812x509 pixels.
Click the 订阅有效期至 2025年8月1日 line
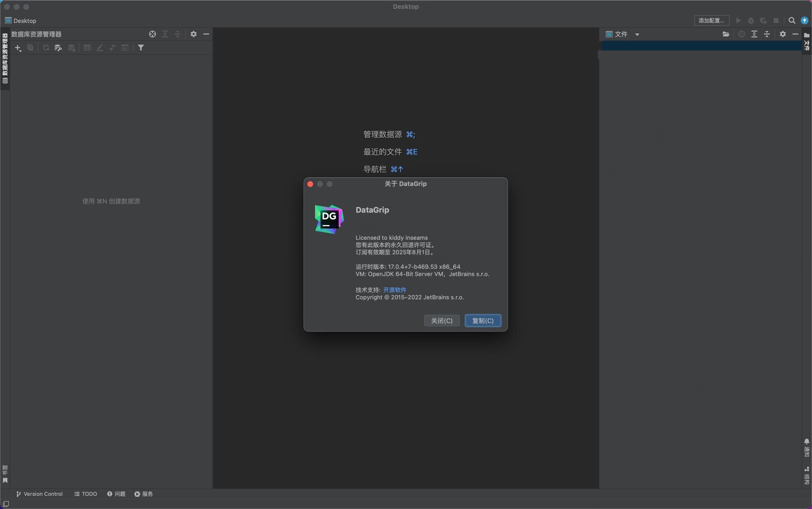coord(395,252)
